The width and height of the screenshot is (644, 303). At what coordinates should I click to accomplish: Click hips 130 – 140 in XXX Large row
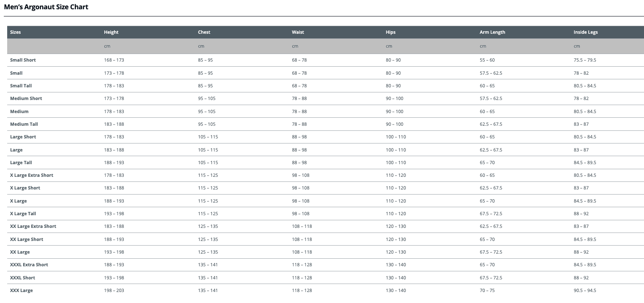[x=396, y=290]
